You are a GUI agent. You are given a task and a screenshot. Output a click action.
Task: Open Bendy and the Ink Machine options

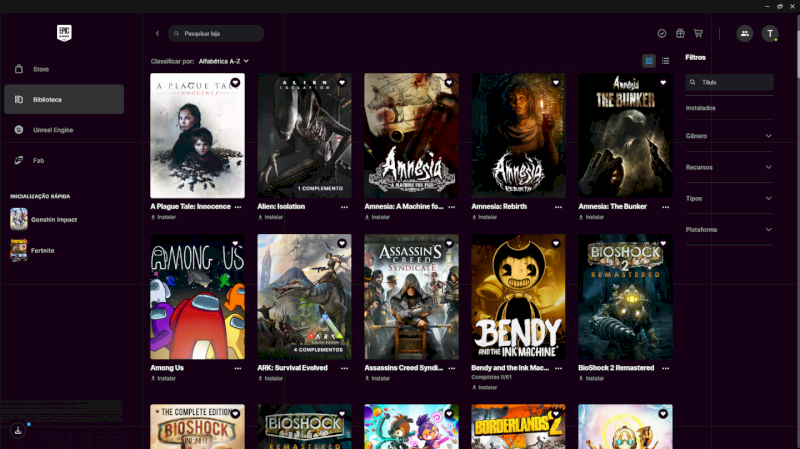(558, 368)
